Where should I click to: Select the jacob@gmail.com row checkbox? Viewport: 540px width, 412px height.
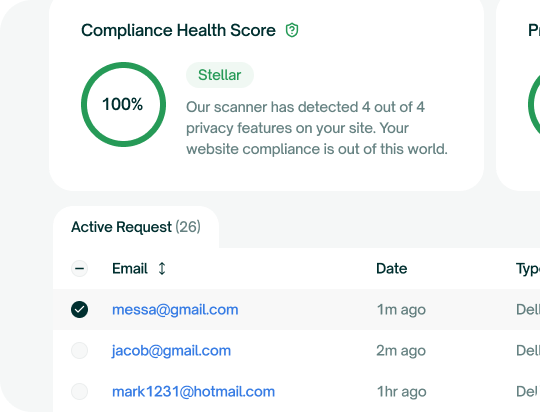pos(80,351)
